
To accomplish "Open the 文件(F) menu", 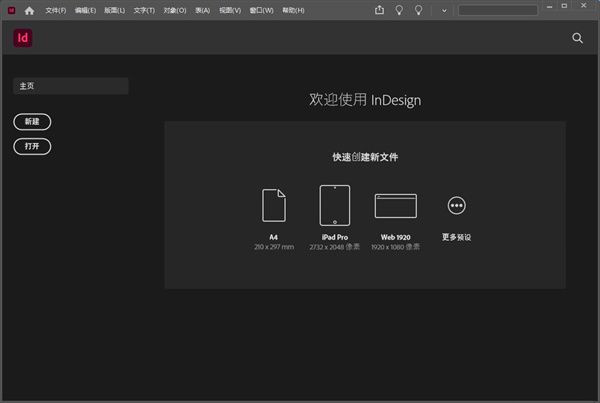I will 55,10.
